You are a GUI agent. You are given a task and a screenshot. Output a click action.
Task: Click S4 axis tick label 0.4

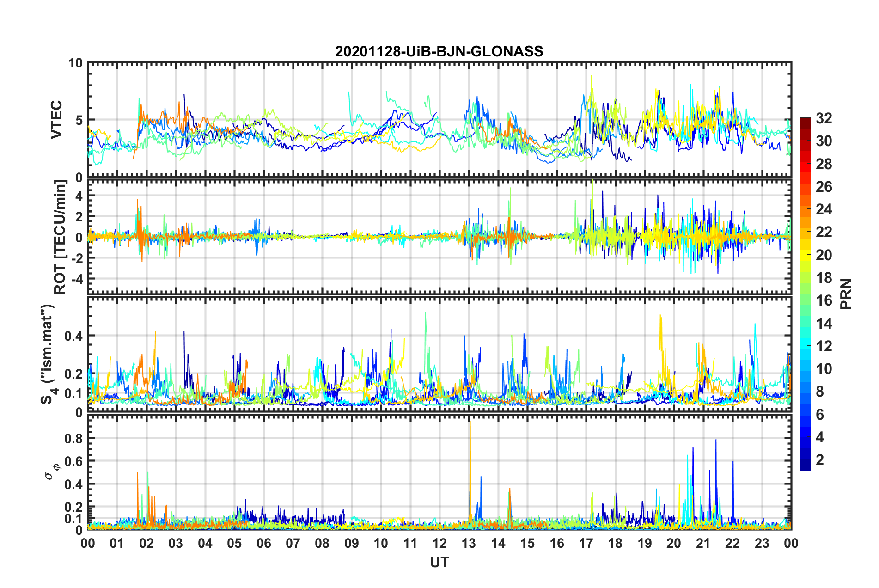coord(74,336)
